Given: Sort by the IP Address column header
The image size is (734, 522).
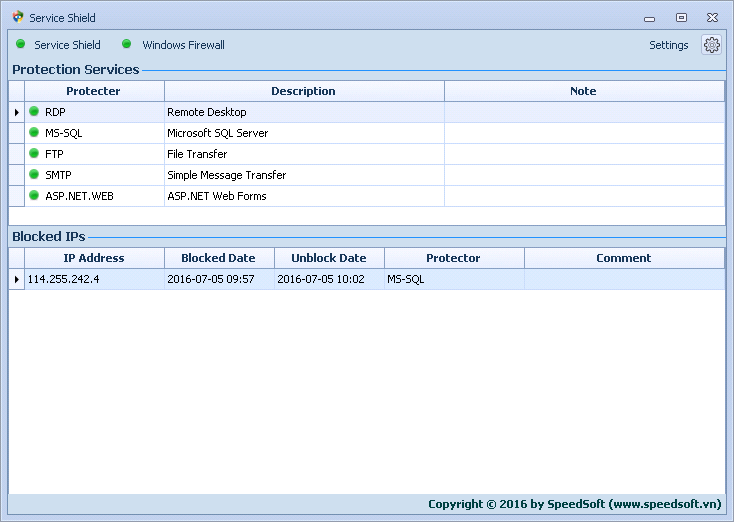Looking at the screenshot, I should click(94, 258).
